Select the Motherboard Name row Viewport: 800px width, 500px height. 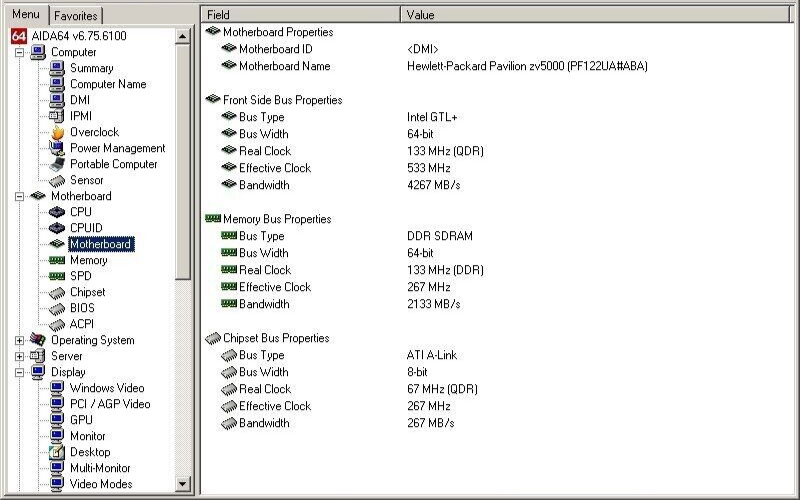tap(285, 66)
